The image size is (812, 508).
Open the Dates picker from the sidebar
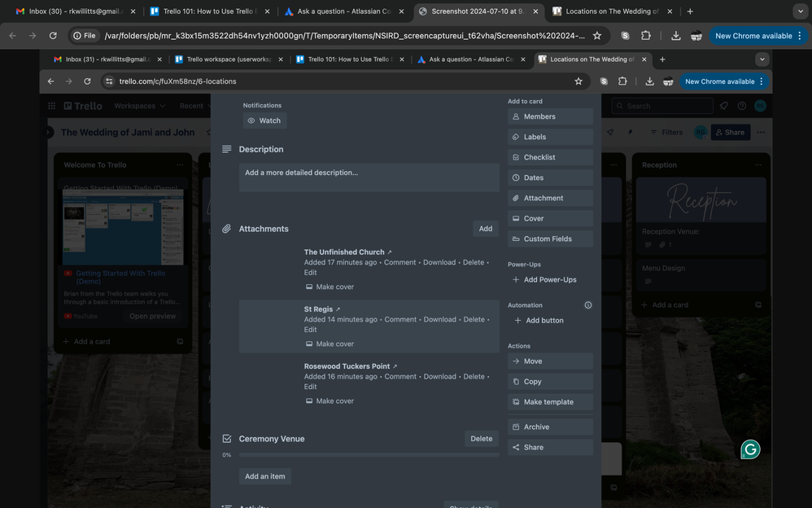click(550, 177)
